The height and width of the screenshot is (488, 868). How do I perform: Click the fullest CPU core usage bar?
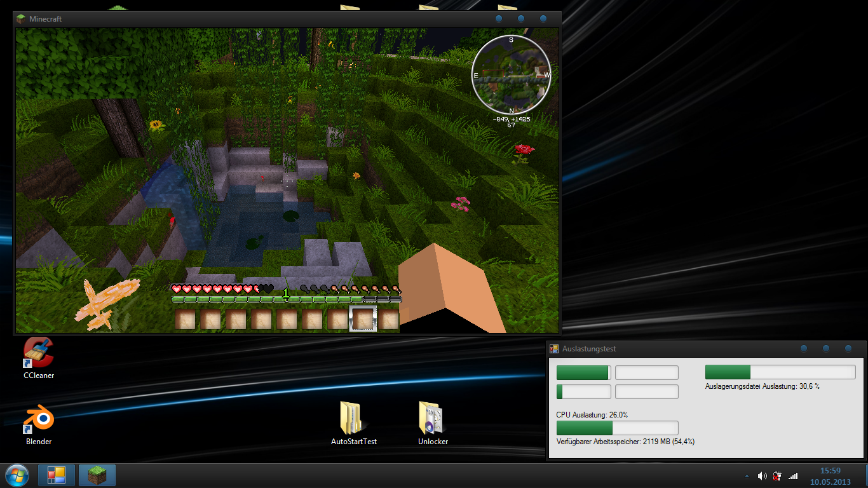[583, 372]
